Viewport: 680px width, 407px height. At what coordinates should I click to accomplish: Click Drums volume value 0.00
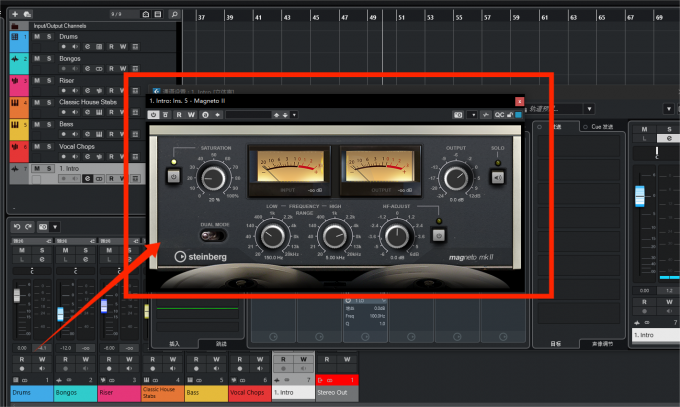pos(21,348)
